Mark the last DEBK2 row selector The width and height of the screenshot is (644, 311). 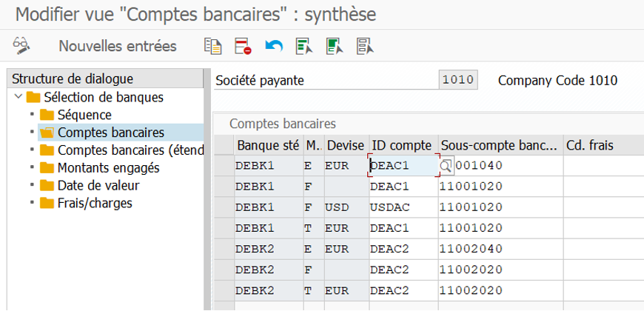click(224, 290)
